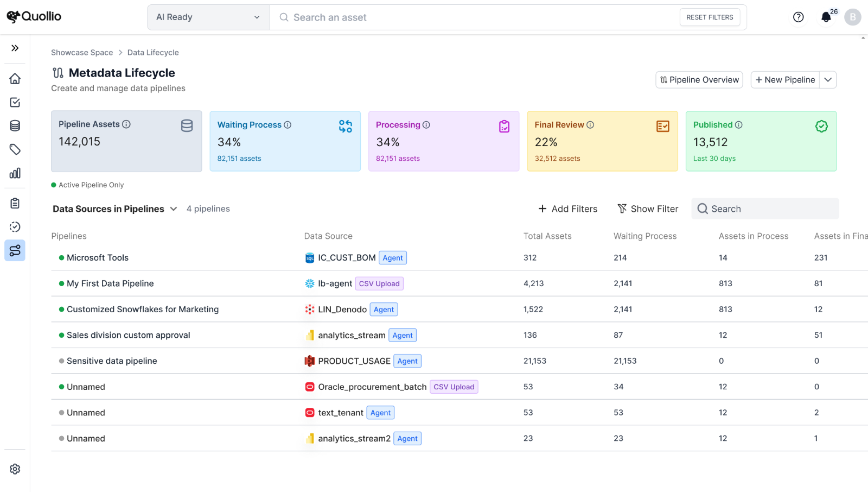Click the Reset Filters button
The width and height of the screenshot is (868, 492).
(709, 17)
